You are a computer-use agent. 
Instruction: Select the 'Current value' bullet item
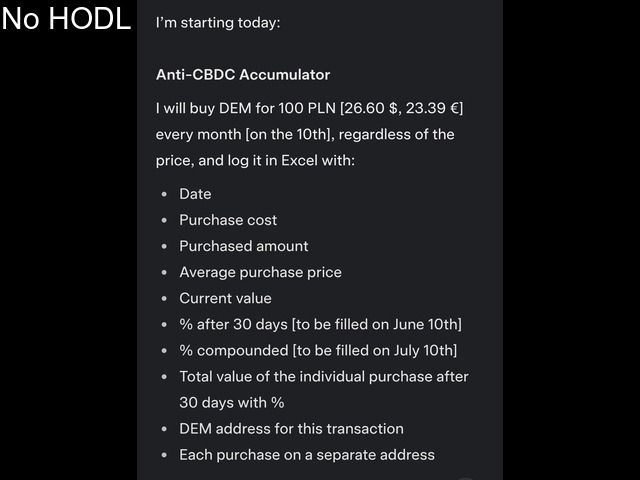click(x=225, y=298)
